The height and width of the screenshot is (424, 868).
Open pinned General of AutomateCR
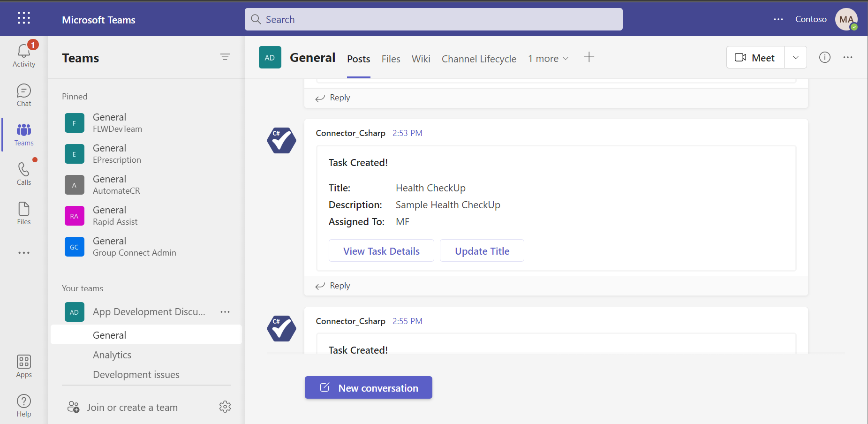click(x=146, y=185)
